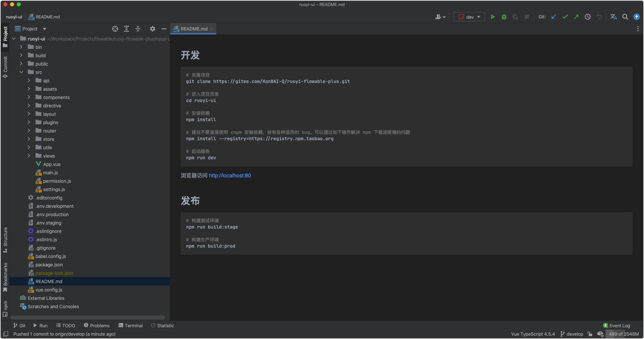
Task: Click the Stop square button
Action: pos(527,17)
